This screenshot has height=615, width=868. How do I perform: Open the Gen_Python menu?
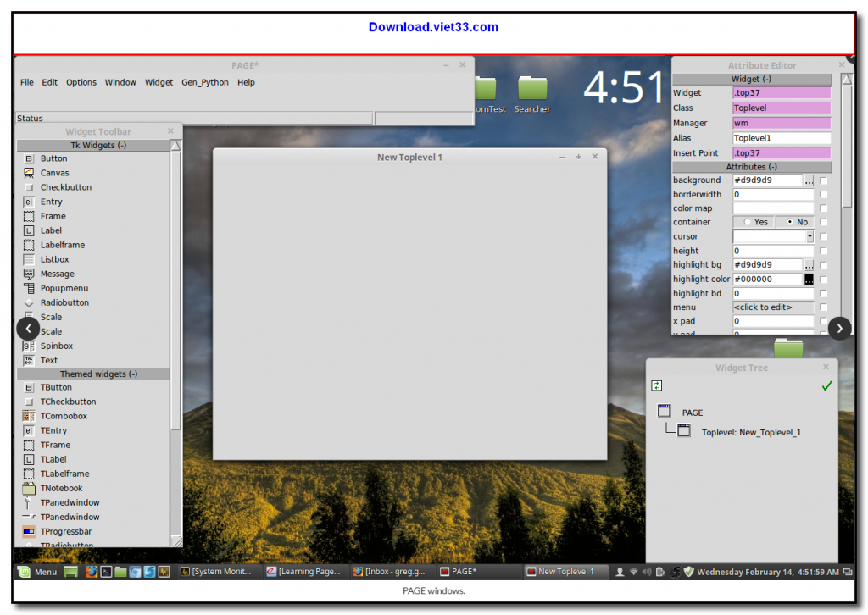[204, 82]
